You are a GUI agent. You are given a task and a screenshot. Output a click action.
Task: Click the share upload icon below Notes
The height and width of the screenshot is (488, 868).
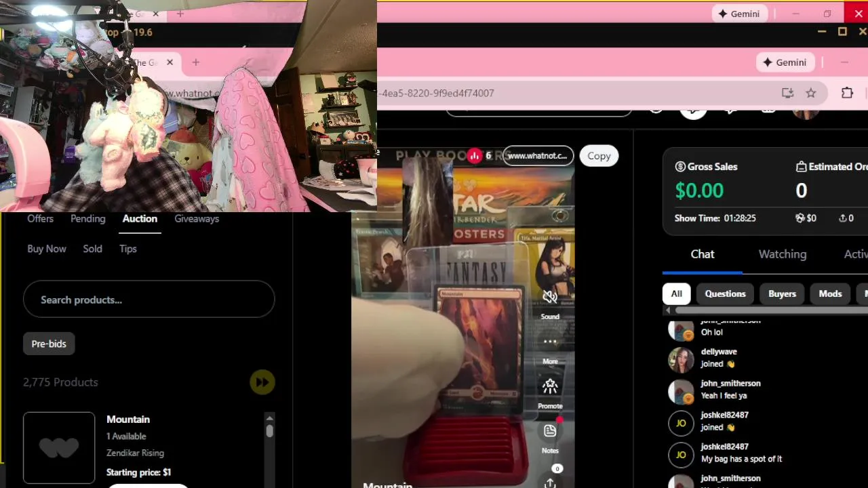point(550,483)
